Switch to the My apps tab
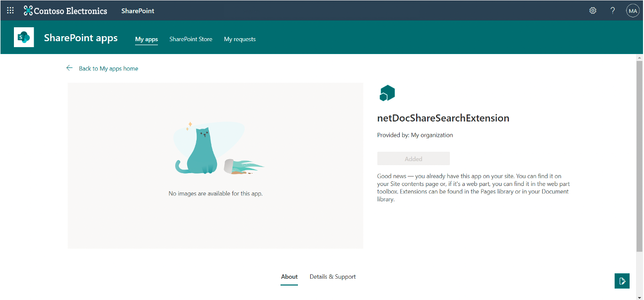Screen dimensions: 644x300 [146, 39]
